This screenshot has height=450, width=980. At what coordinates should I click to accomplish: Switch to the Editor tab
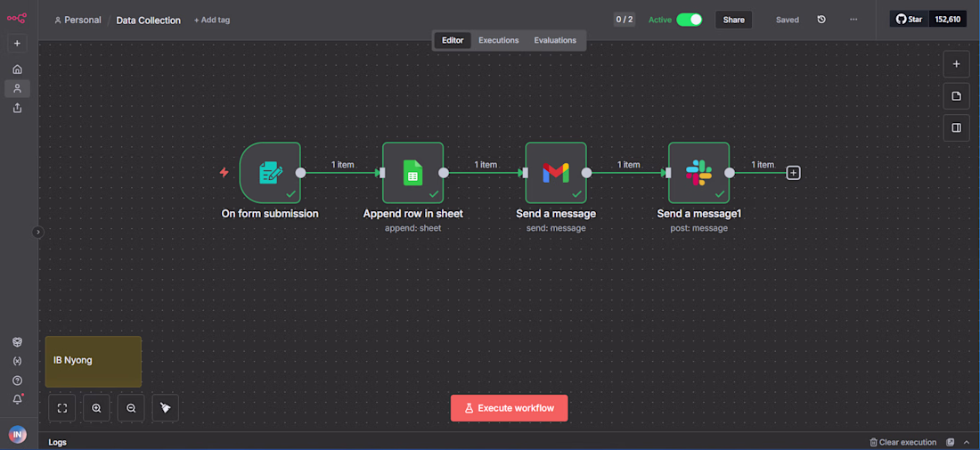pos(453,40)
